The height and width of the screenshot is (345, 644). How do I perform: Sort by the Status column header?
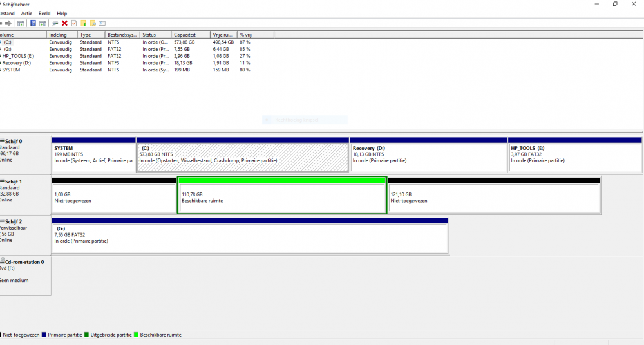(x=155, y=35)
